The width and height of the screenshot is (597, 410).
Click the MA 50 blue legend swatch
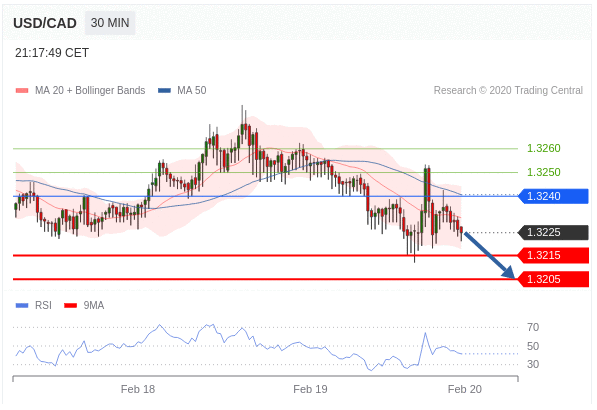click(x=164, y=91)
